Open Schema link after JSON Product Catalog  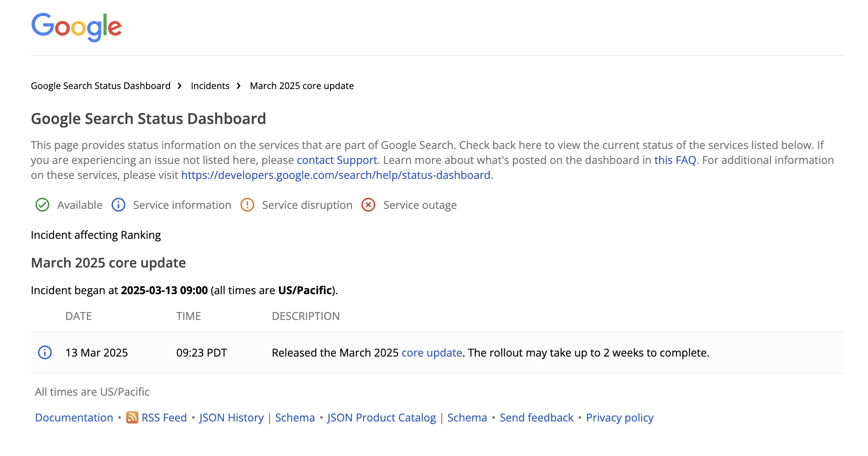pyautogui.click(x=467, y=418)
